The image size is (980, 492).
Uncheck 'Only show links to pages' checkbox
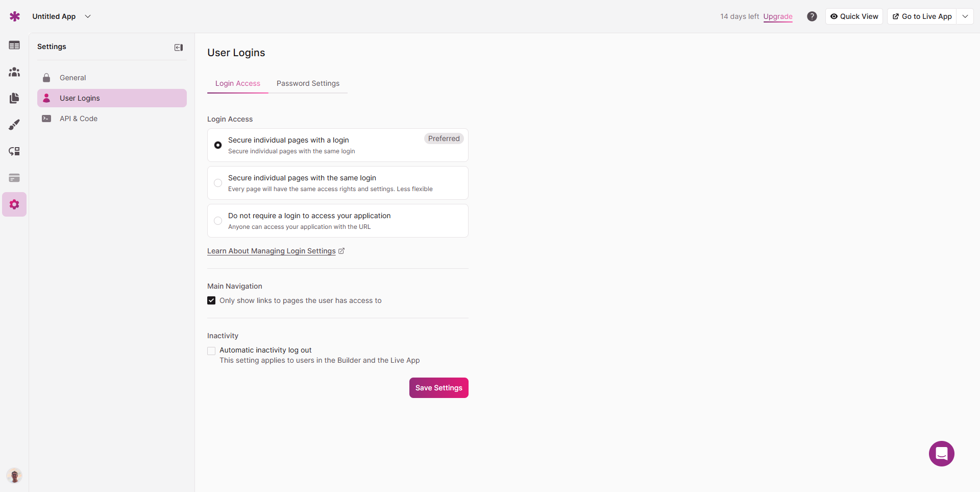[211, 300]
